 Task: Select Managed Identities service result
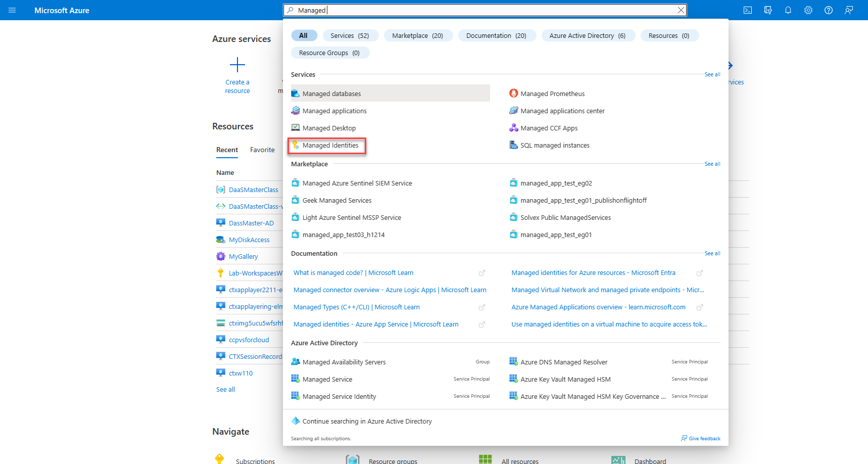(330, 146)
